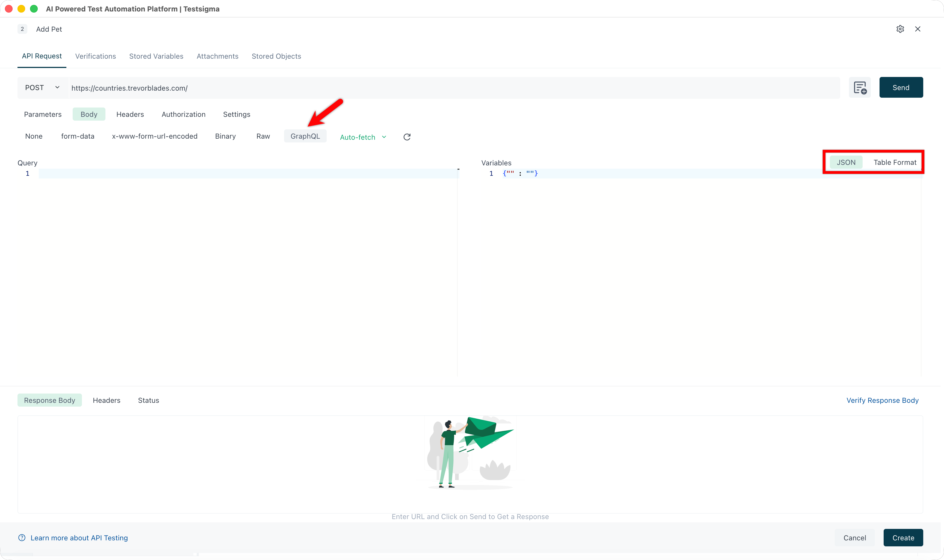Switch to the Verifications tab
The width and height of the screenshot is (944, 560).
95,56
